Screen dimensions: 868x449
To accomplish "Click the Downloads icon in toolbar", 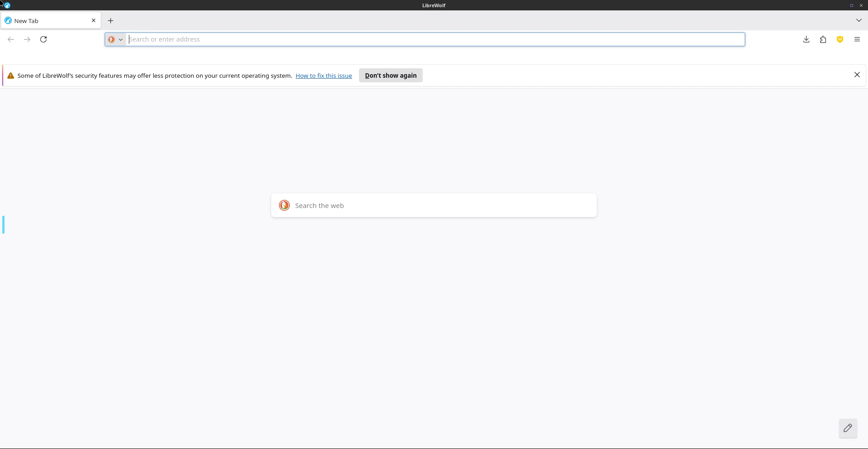I will coord(806,39).
